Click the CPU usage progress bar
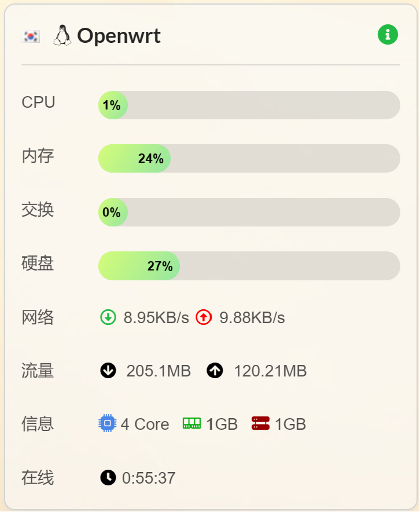This screenshot has height=512, width=420. click(249, 105)
